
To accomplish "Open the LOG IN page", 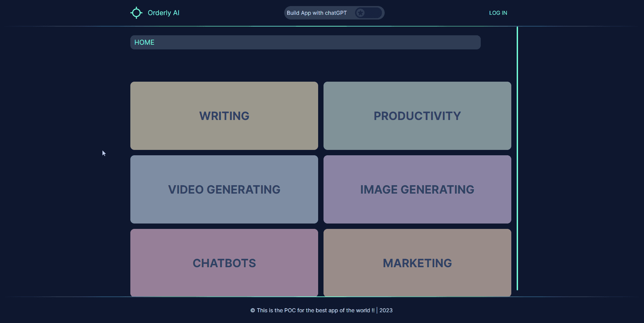I will pyautogui.click(x=498, y=13).
